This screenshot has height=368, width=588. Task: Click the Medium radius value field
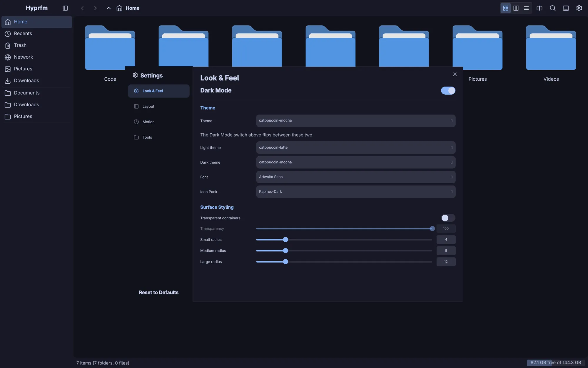tap(446, 251)
